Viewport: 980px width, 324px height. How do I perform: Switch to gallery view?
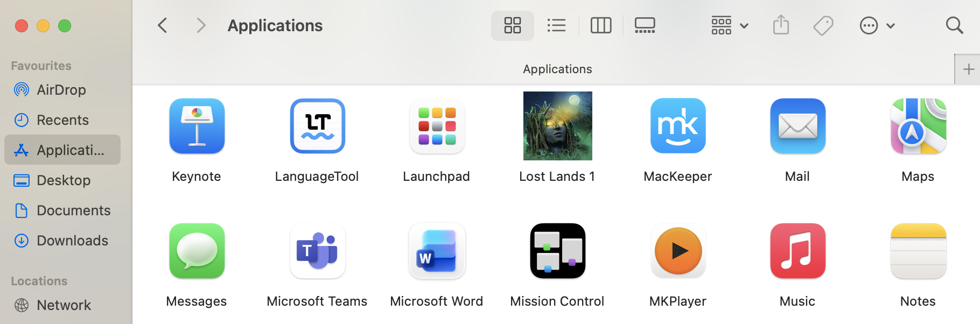tap(645, 25)
